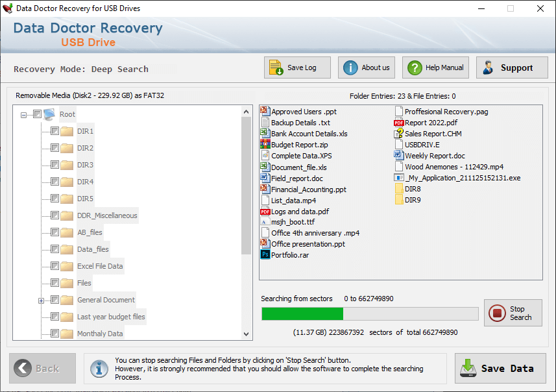This screenshot has height=392, width=556.
Task: Select Financial_Acounting.ppt file
Action: tap(309, 190)
